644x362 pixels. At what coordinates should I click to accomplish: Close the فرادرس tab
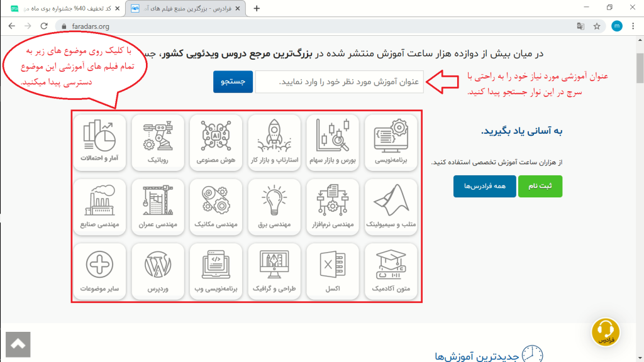237,9
